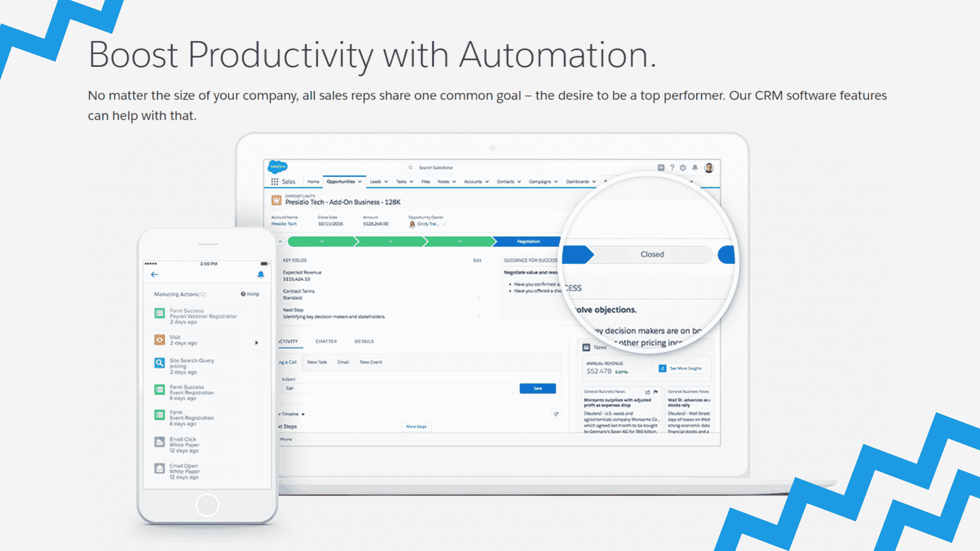Click the flag icon on Monsanto news
This screenshot has height=551, width=980.
pos(655,392)
